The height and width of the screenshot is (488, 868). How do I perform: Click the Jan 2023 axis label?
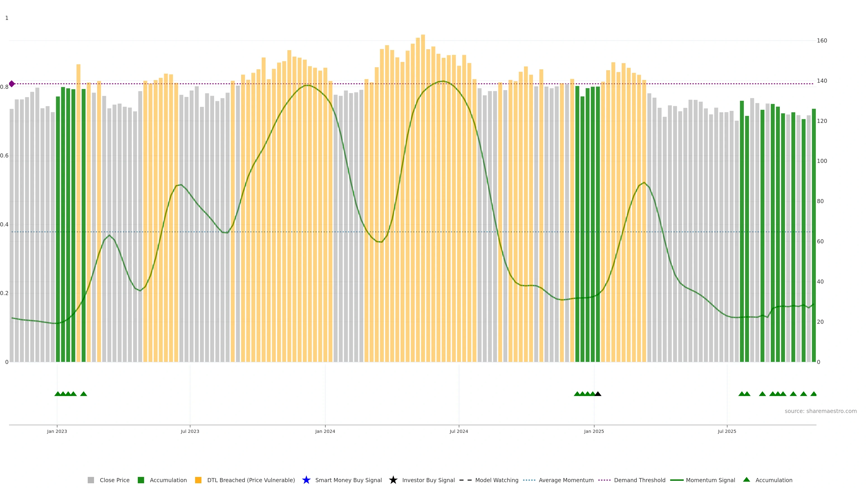pyautogui.click(x=57, y=431)
